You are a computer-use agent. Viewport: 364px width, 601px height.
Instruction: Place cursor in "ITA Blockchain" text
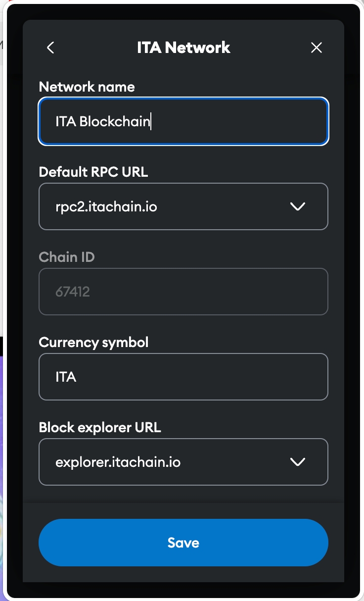point(103,121)
